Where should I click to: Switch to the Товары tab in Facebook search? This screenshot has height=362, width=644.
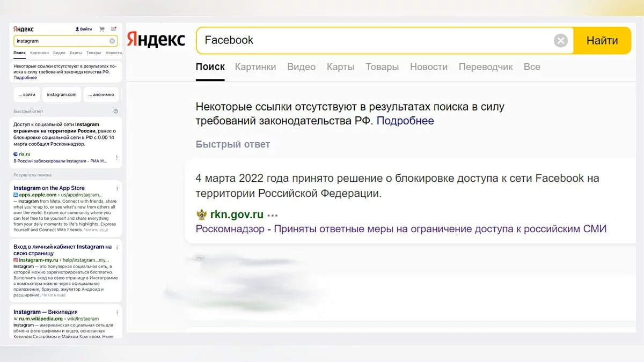tap(382, 67)
